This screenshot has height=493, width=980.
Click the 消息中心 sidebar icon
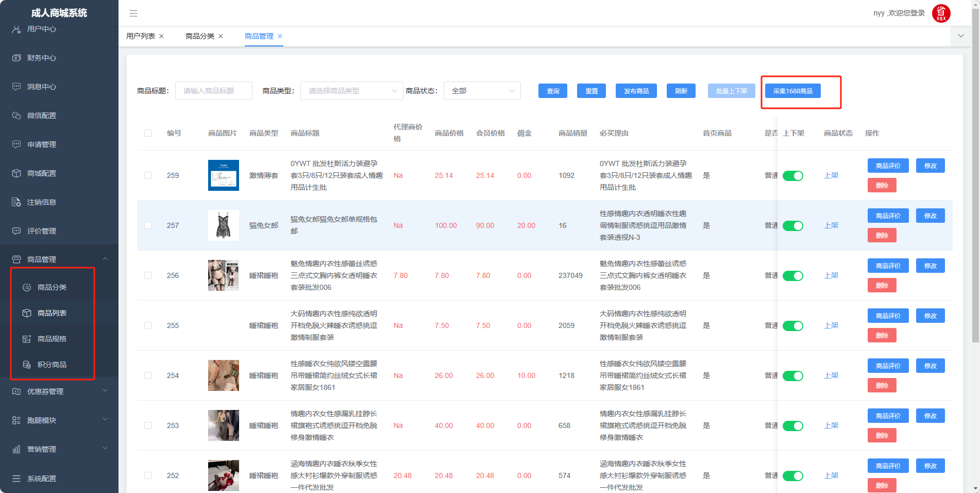click(x=16, y=87)
